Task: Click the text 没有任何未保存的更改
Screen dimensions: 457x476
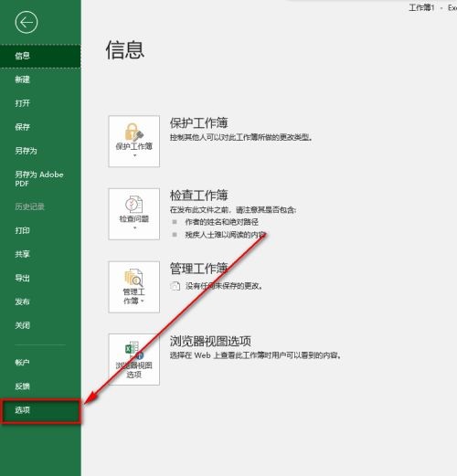Action: click(224, 286)
